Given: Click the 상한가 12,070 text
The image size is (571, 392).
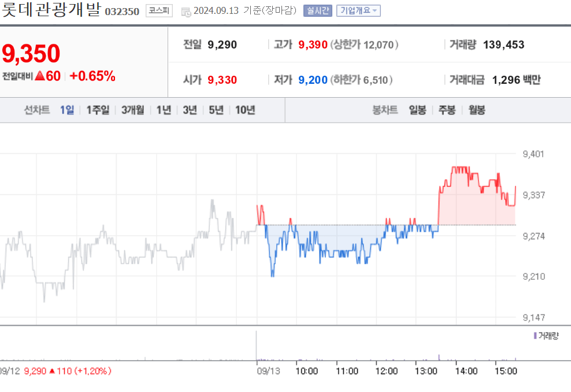Looking at the screenshot, I should coord(365,45).
